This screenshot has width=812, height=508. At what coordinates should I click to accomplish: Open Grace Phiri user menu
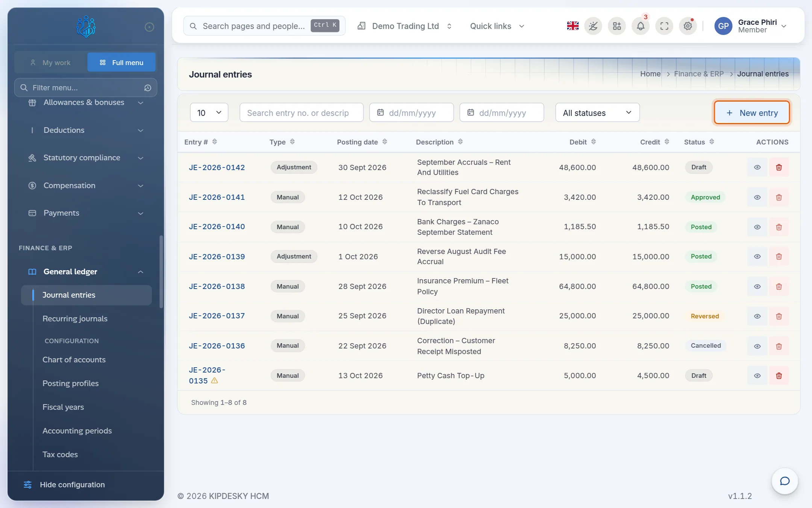tap(750, 26)
